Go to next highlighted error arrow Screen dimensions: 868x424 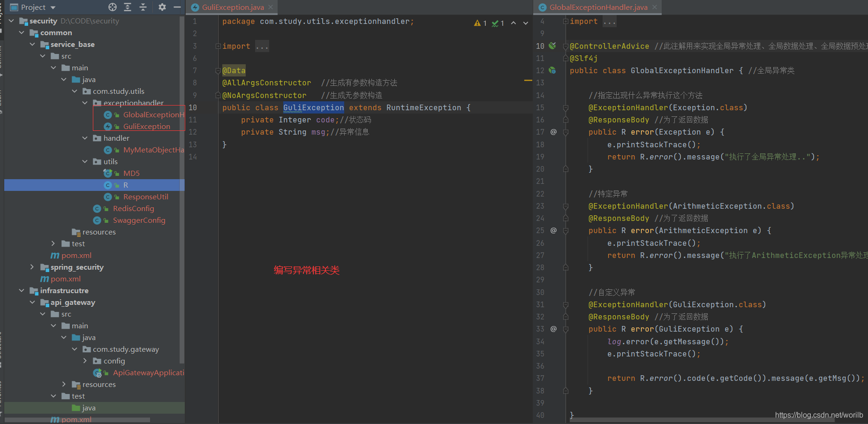[526, 23]
